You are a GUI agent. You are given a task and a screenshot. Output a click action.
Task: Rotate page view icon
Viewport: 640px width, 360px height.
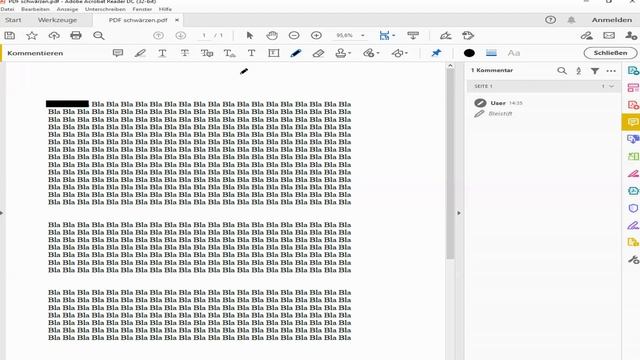(468, 36)
